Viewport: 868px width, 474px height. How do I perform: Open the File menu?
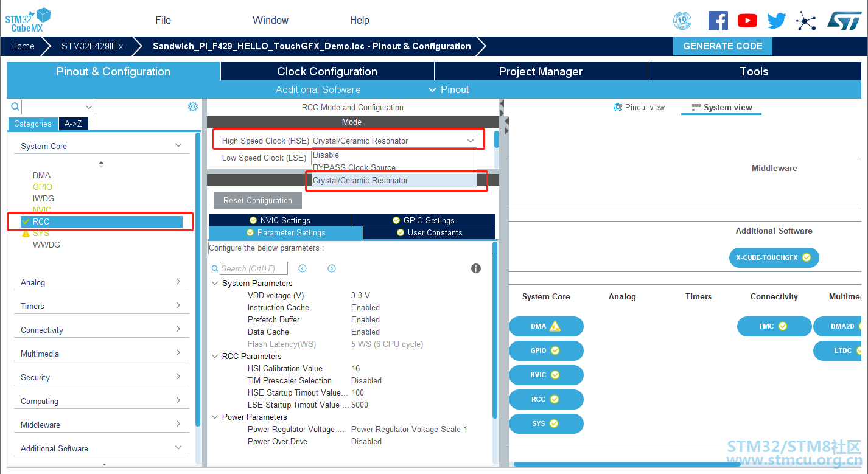(x=163, y=20)
